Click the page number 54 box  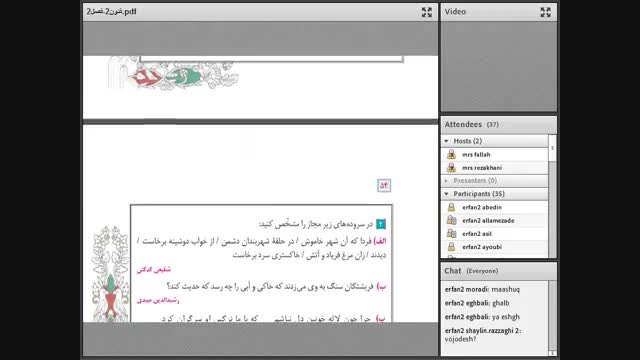(384, 186)
